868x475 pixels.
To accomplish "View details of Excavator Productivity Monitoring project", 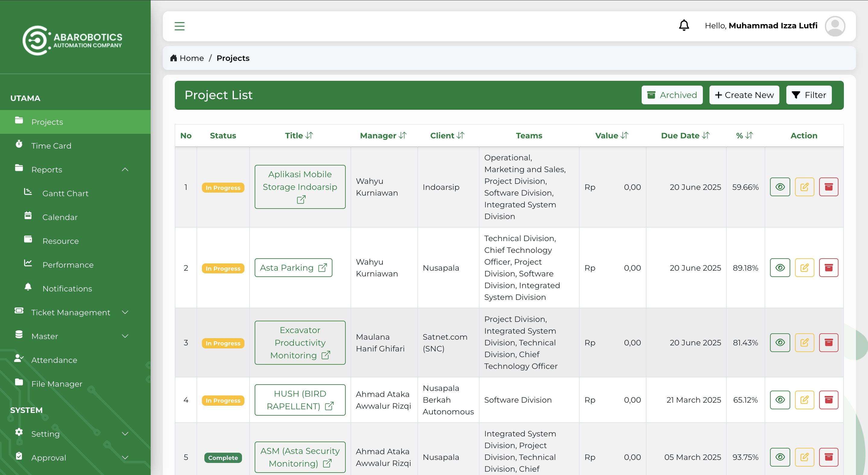I will [780, 343].
